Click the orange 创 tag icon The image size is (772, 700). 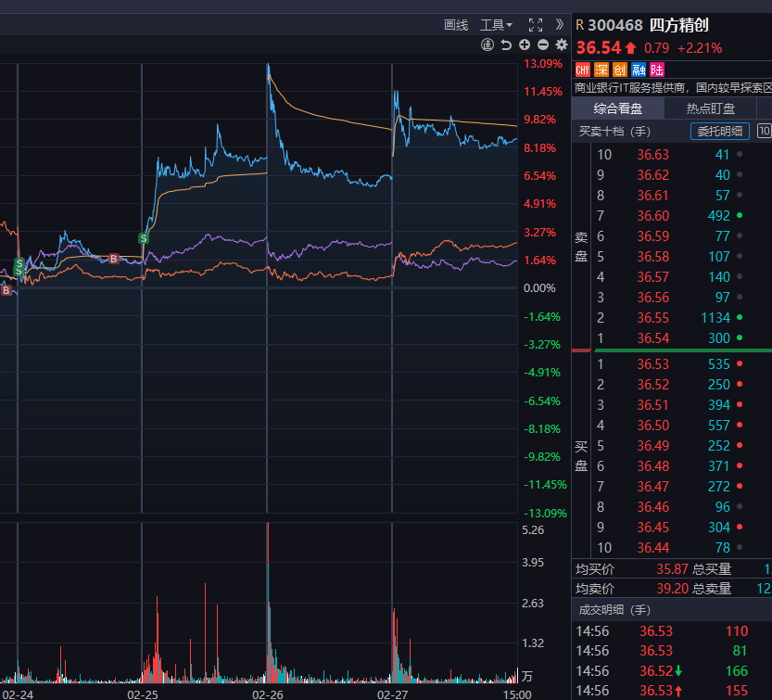click(620, 70)
